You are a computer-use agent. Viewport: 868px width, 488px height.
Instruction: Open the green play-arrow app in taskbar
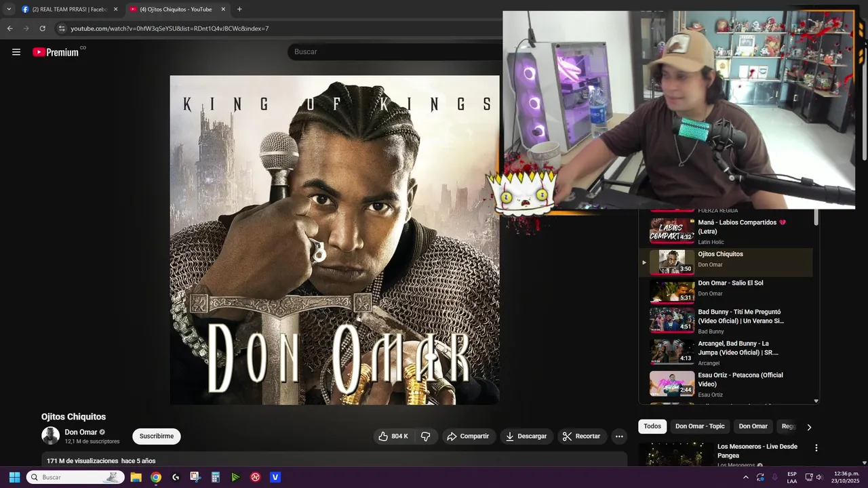point(235,477)
